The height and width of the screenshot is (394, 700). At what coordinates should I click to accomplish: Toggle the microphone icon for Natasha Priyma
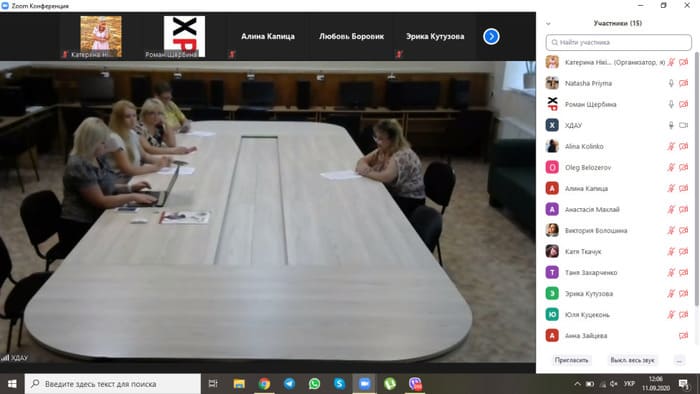(x=671, y=83)
